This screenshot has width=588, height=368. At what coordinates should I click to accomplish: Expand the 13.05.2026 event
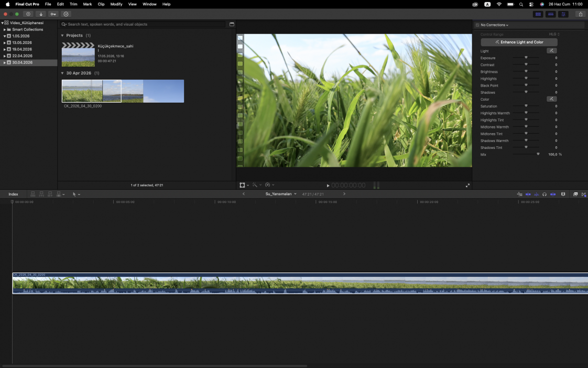point(5,43)
